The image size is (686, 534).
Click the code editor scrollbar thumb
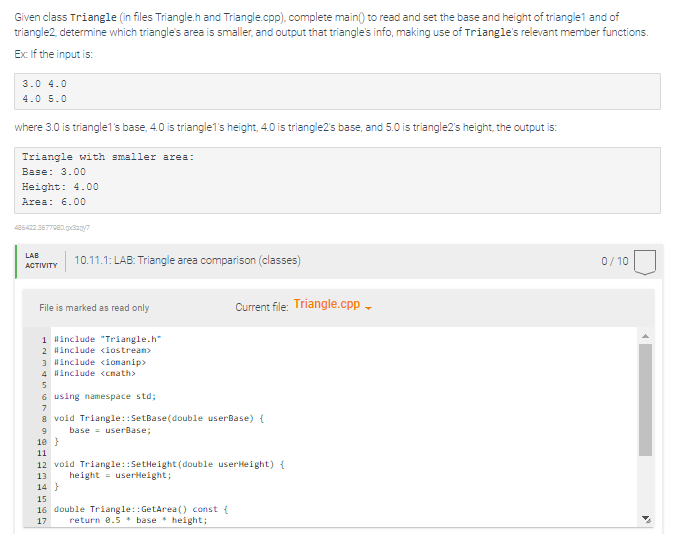(x=645, y=400)
